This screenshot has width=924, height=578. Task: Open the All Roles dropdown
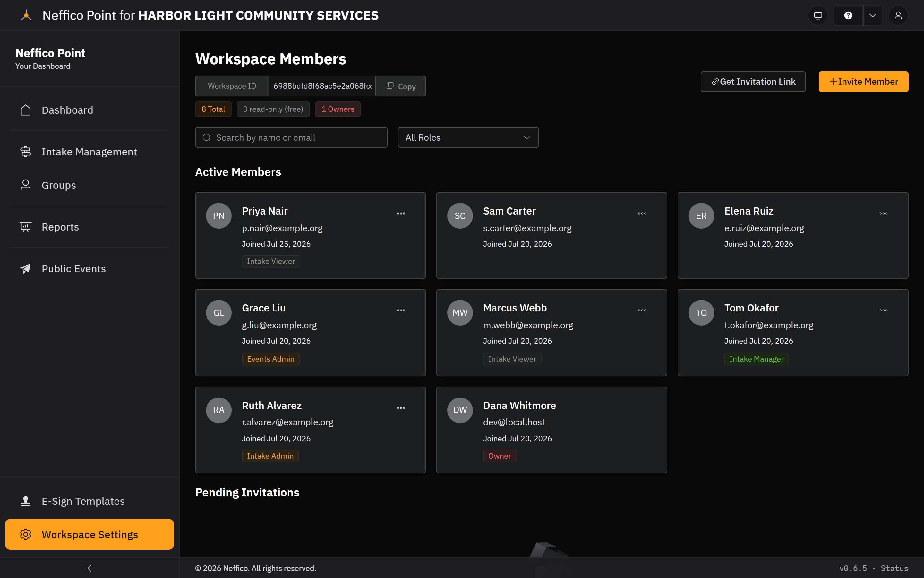tap(468, 137)
